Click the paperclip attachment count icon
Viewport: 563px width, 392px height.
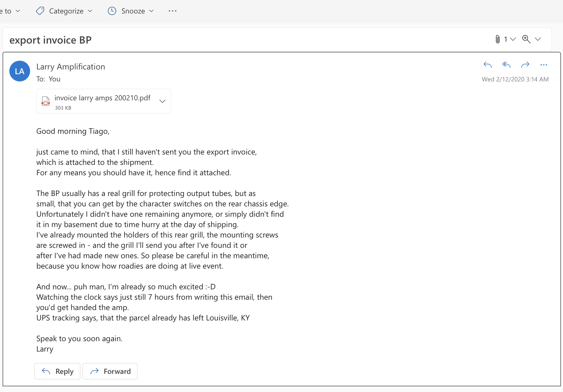(x=498, y=39)
